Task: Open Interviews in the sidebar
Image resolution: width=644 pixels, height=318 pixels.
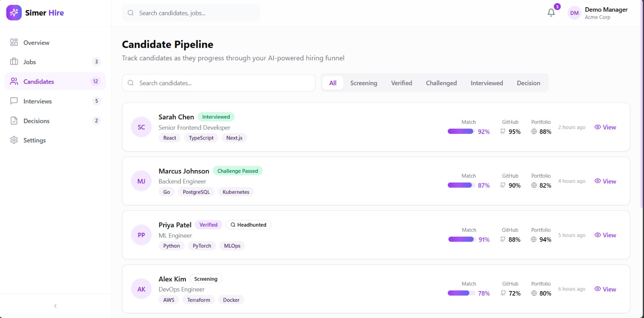Action: [x=37, y=101]
